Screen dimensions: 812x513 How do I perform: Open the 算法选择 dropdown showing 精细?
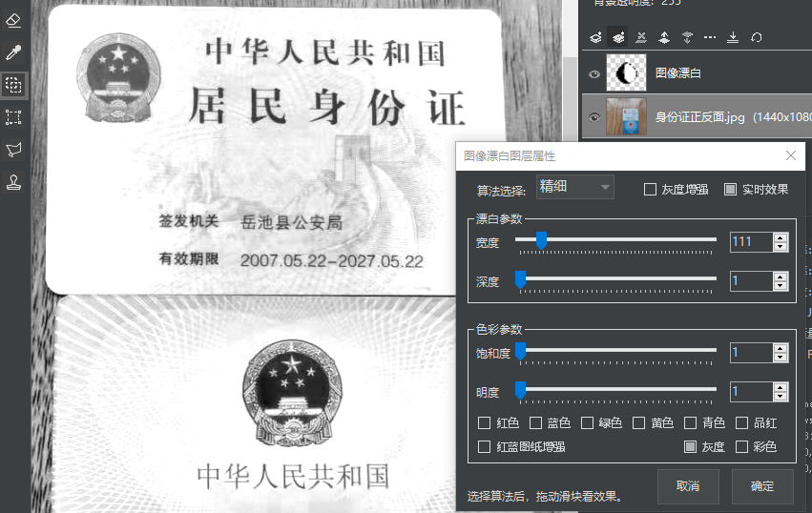pos(574,187)
